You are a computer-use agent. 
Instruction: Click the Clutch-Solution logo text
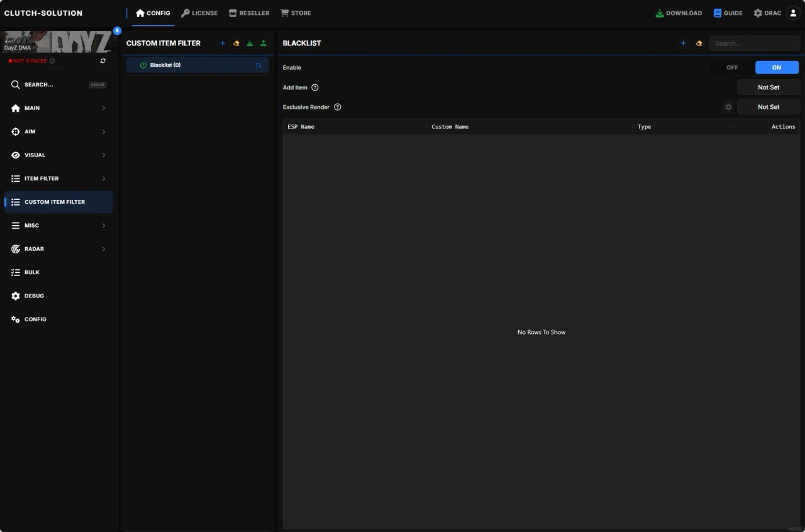[x=43, y=13]
